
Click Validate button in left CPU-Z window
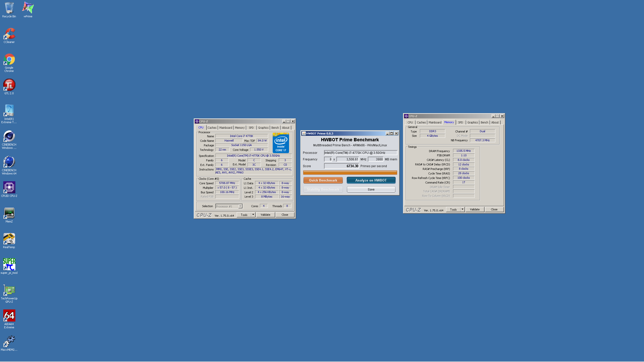click(265, 215)
